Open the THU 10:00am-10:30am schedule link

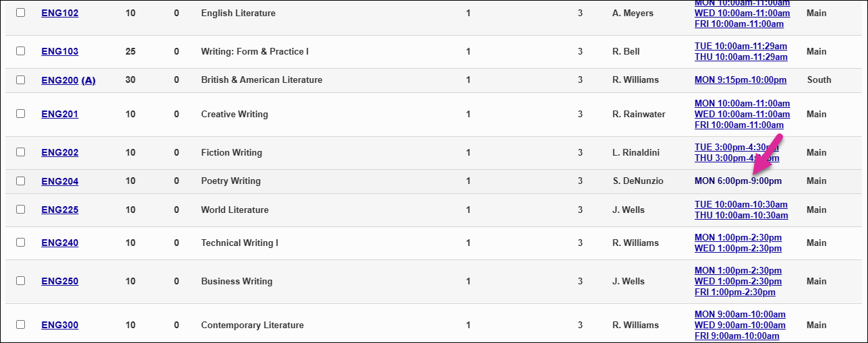coord(741,216)
